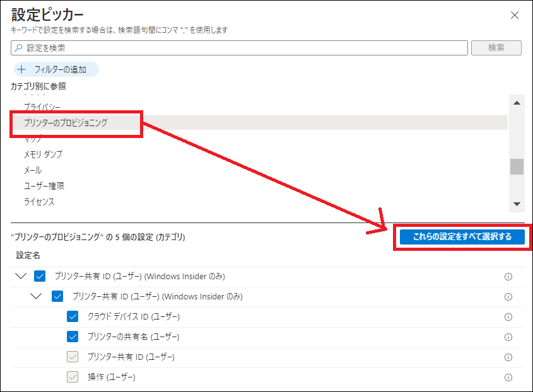Screen dimensions: 533x392
Task: Close the 設定ピッカー panel
Action: [x=514, y=15]
